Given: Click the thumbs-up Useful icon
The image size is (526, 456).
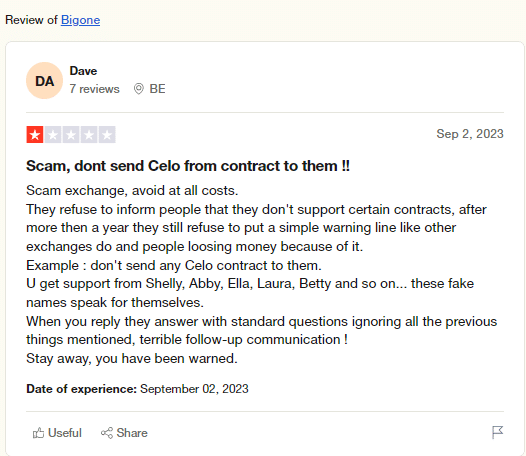Looking at the screenshot, I should pyautogui.click(x=38, y=433).
